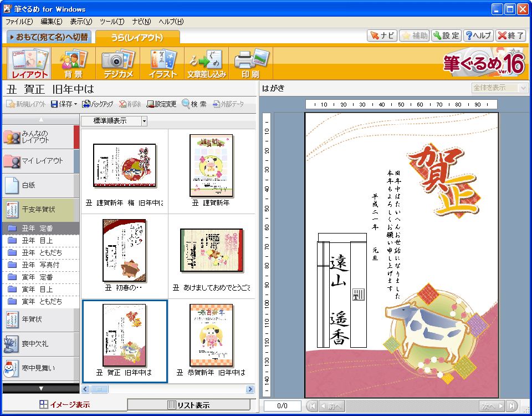Open the 寅年 目上 folder
Image resolution: width=532 pixels, height=416 pixels.
click(40, 290)
